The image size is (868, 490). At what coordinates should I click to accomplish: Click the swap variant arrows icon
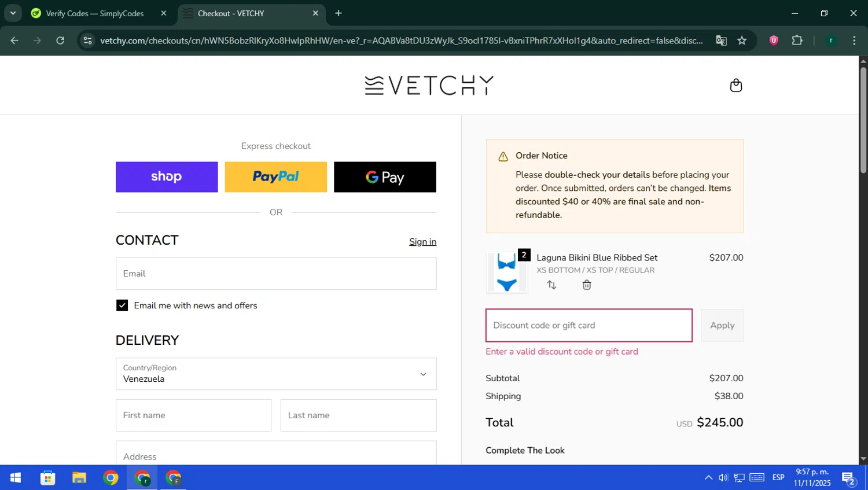tap(551, 285)
